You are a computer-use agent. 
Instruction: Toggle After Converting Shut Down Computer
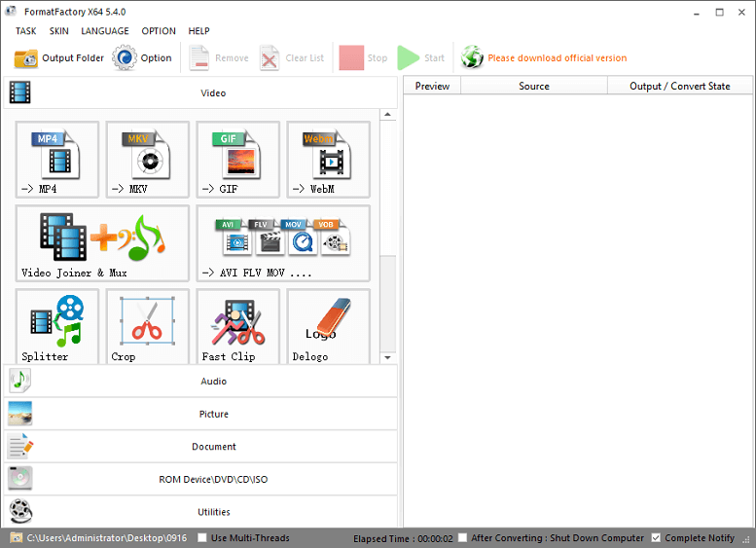pos(463,537)
